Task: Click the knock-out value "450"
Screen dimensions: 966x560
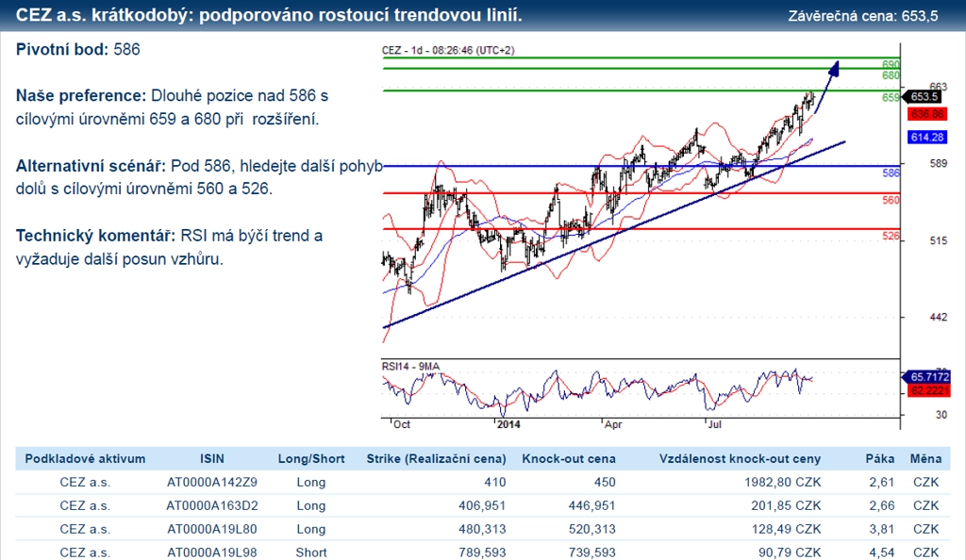Action: pyautogui.click(x=605, y=482)
